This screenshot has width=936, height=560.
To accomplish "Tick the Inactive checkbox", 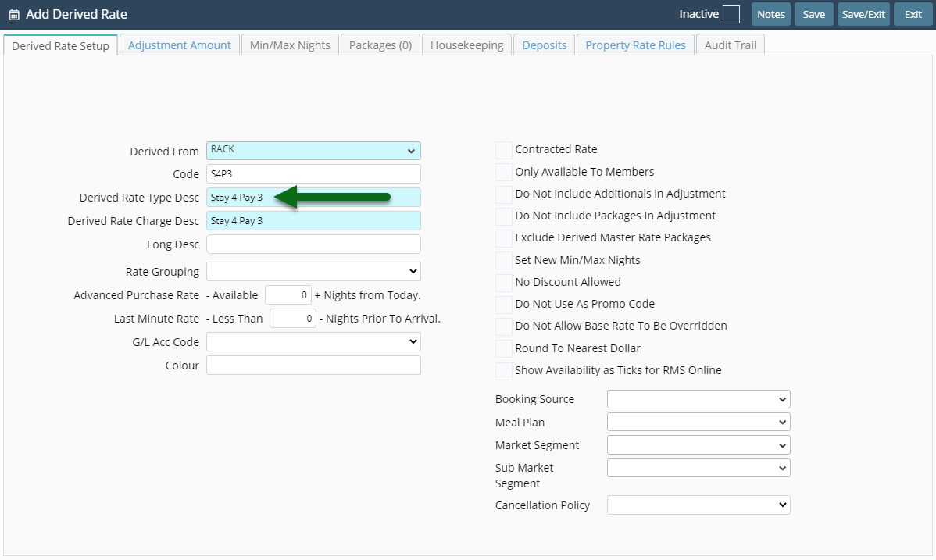I will (x=731, y=14).
